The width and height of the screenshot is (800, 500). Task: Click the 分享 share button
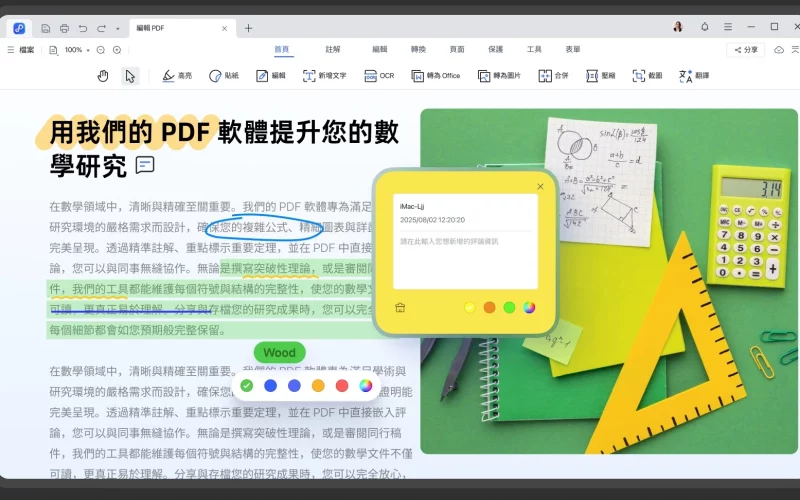pyautogui.click(x=745, y=49)
